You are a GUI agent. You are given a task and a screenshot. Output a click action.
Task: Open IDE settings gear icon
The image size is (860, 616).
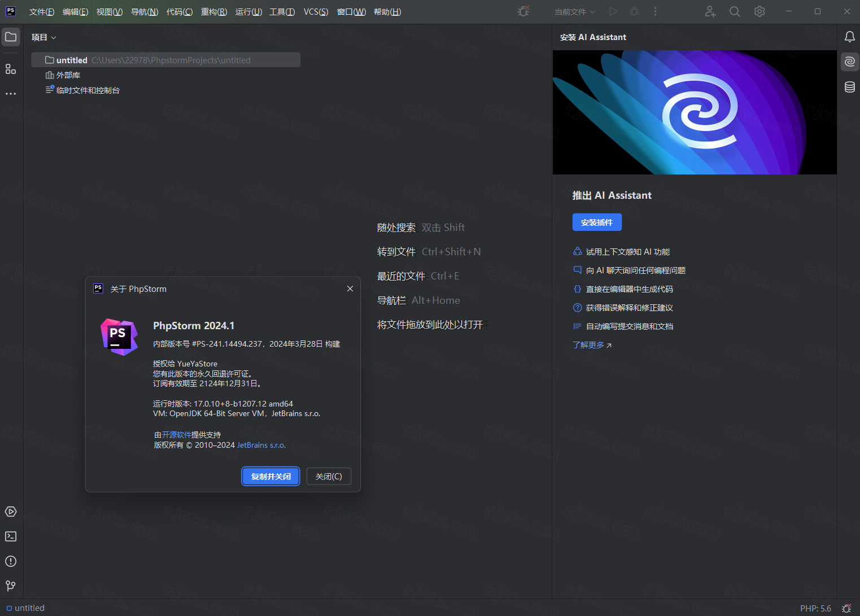coord(759,11)
